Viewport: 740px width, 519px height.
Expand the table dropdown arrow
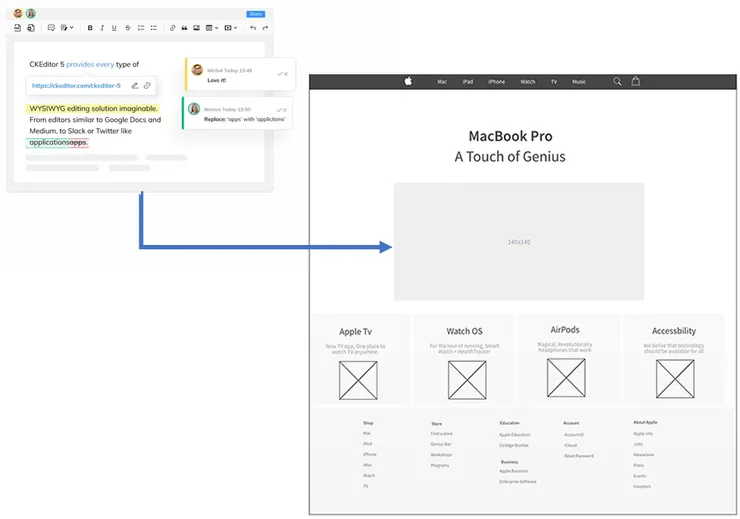pyautogui.click(x=217, y=28)
